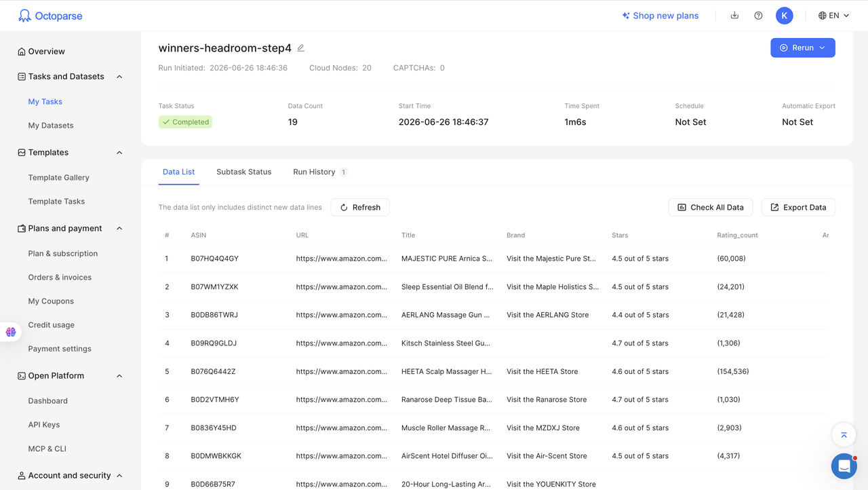
Task: Click Visit the Maple Holistics brand cell
Action: [x=553, y=287]
